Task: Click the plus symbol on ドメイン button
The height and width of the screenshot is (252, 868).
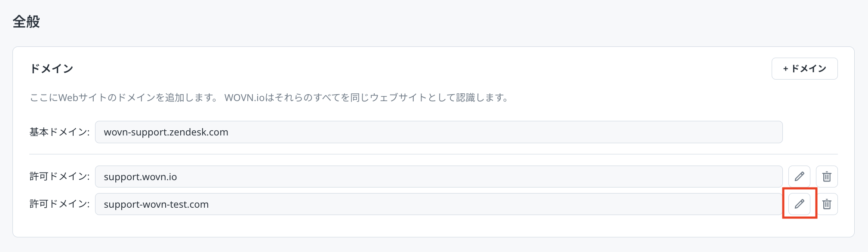Action: coord(785,69)
